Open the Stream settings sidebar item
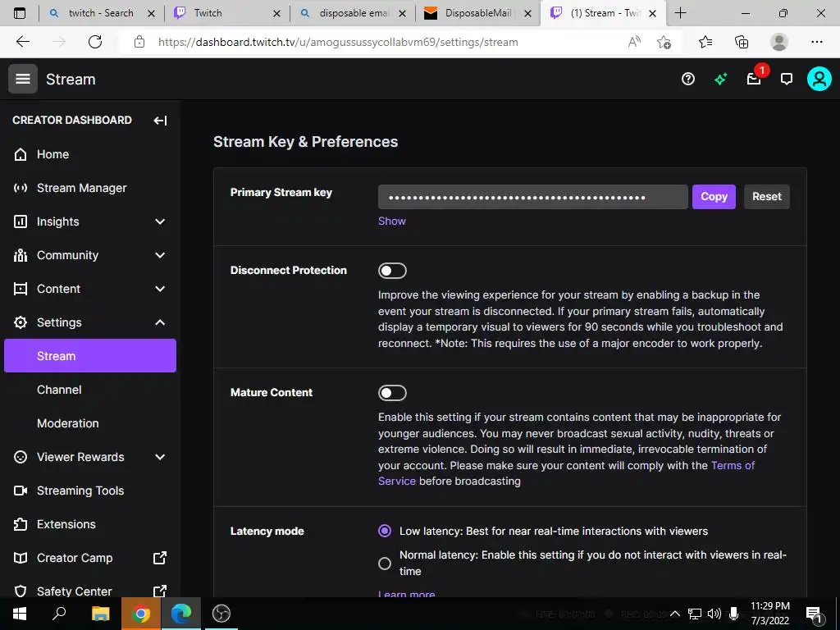Viewport: 840px width, 630px height. pyautogui.click(x=90, y=356)
